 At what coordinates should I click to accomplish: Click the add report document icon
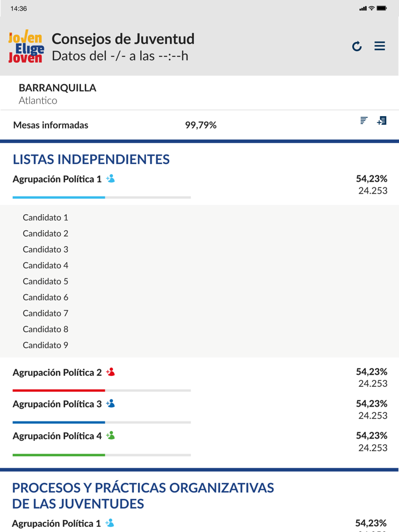pyautogui.click(x=382, y=121)
